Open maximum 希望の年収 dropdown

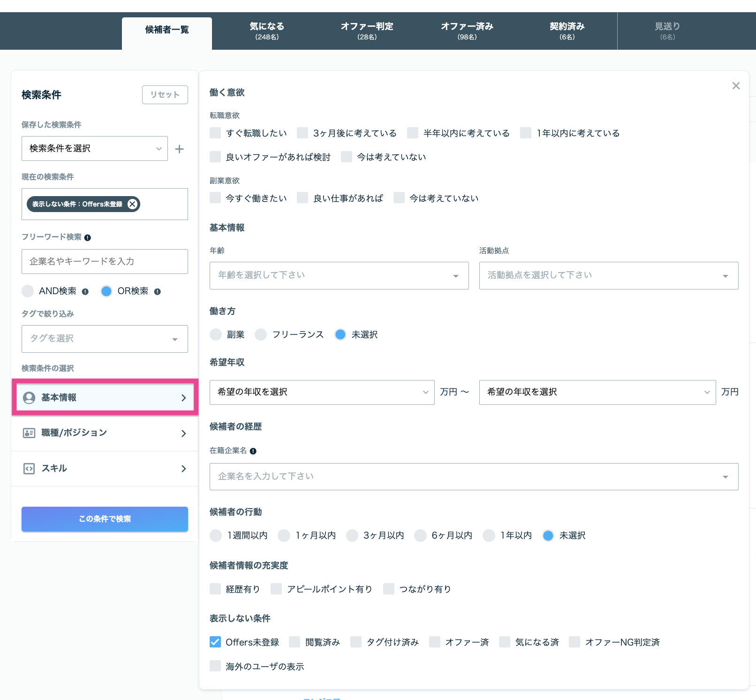(597, 392)
